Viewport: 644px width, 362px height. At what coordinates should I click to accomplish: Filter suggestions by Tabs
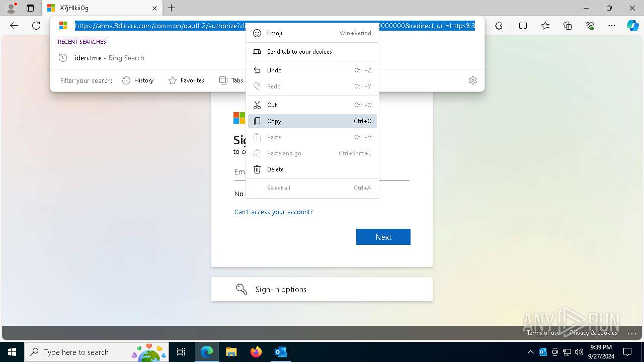pos(231,80)
